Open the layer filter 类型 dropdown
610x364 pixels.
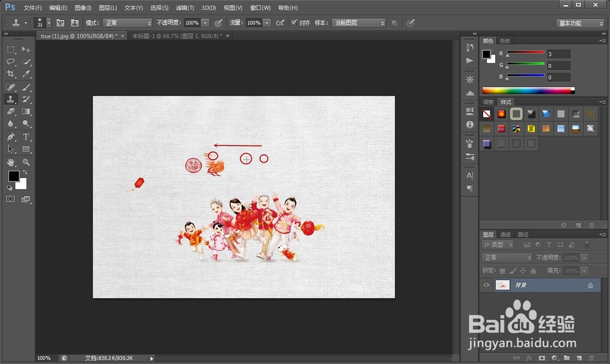click(x=498, y=244)
